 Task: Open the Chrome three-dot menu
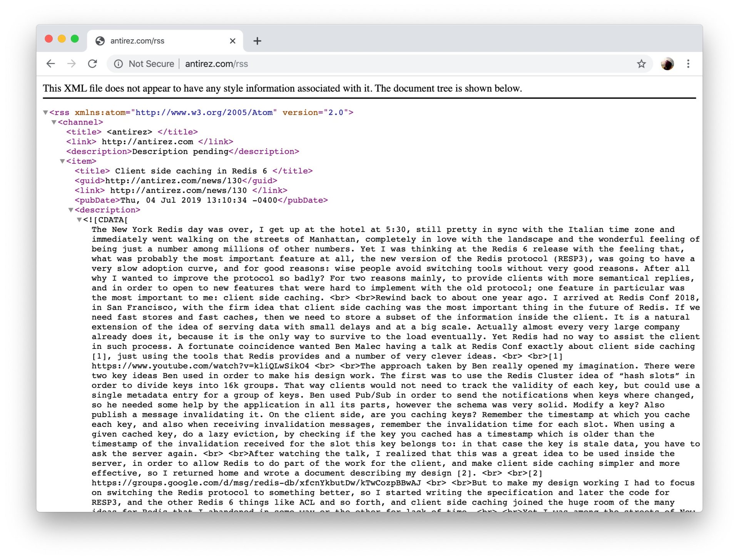coord(688,64)
